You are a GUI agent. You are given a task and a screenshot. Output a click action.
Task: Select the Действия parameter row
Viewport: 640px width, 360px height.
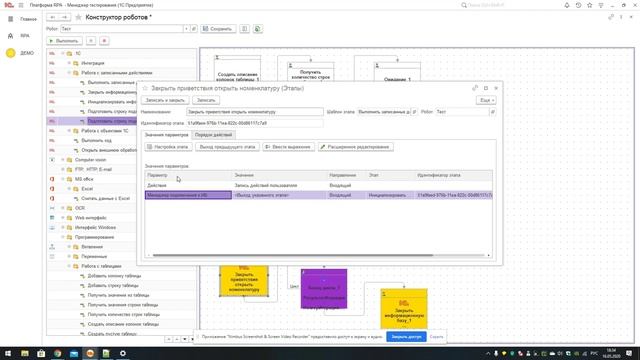318,186
